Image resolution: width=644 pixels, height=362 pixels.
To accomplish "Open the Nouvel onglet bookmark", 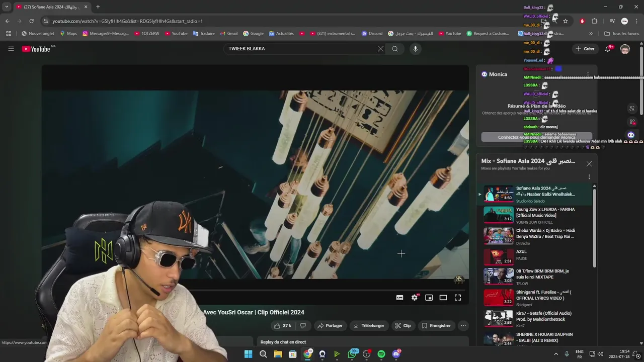I will (x=38, y=34).
